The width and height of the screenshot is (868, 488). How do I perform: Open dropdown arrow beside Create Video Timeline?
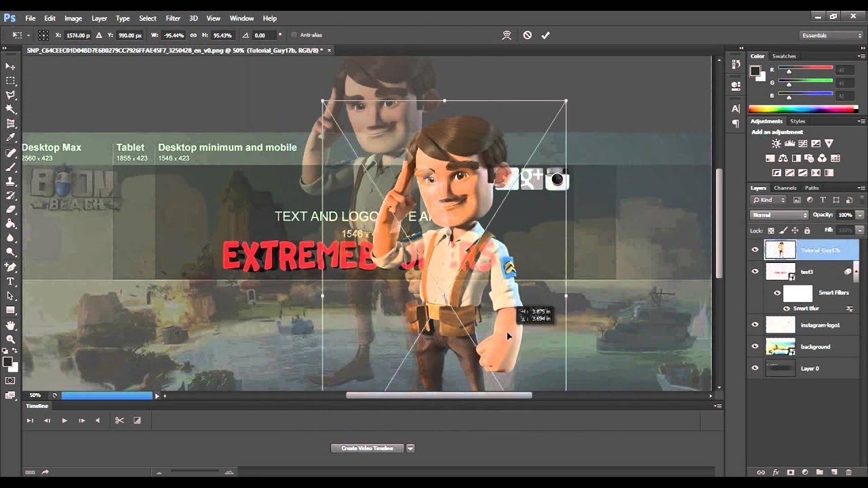(410, 448)
